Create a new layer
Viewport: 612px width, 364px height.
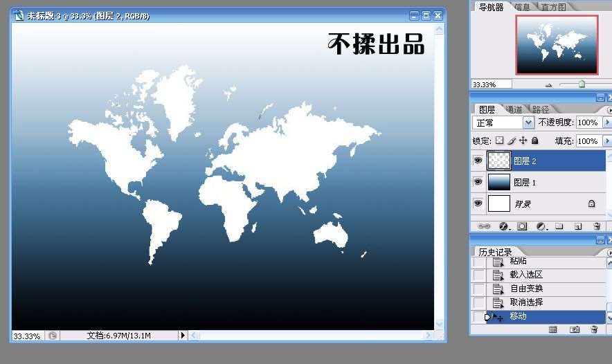click(577, 226)
